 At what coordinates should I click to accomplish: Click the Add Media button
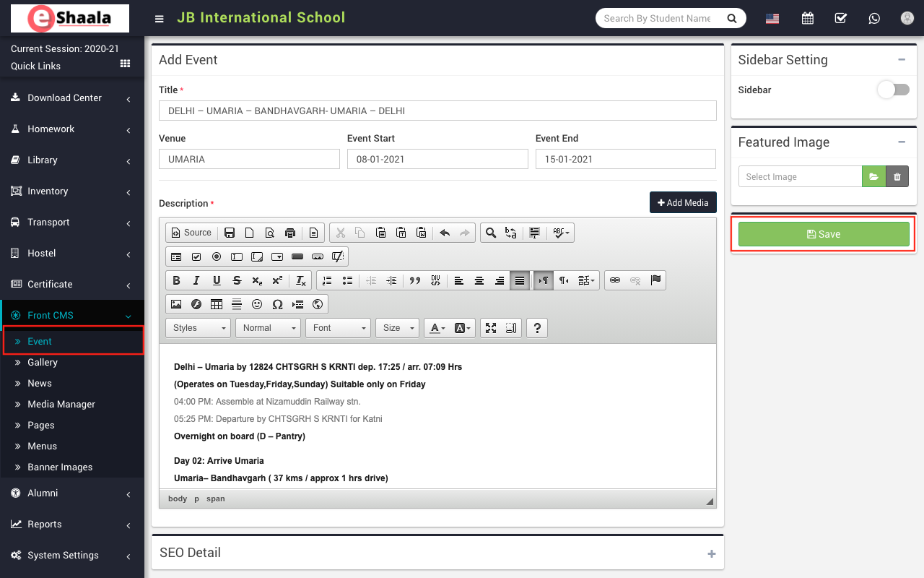[x=683, y=203]
